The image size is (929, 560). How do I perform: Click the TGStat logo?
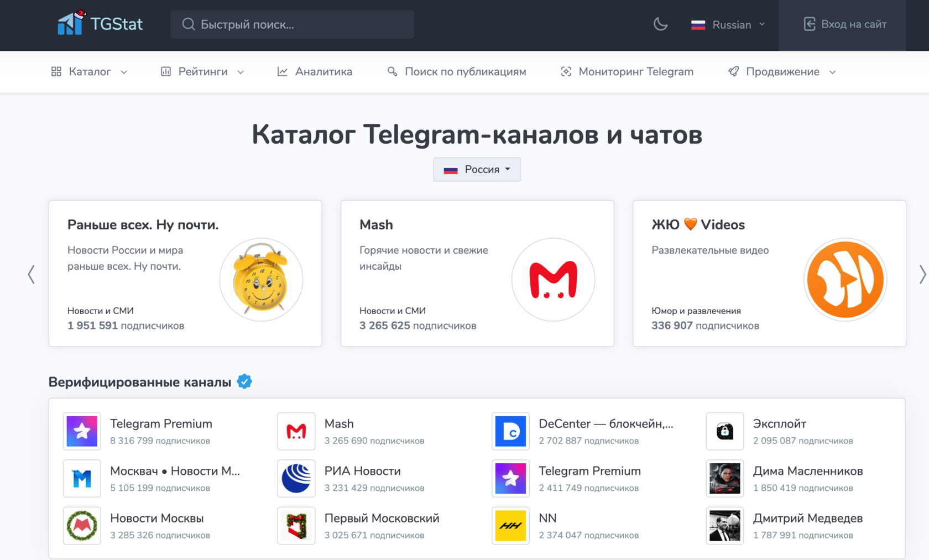pos(100,24)
